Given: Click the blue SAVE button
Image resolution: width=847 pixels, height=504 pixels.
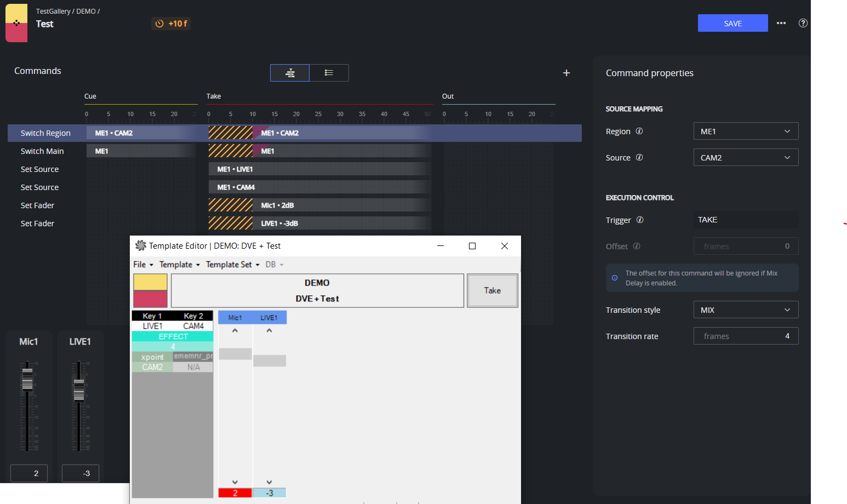Looking at the screenshot, I should (732, 23).
